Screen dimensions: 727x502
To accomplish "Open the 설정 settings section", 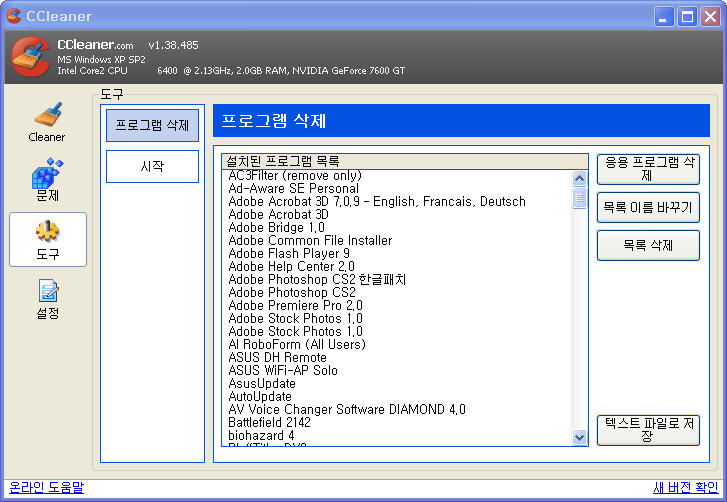I will click(x=48, y=299).
